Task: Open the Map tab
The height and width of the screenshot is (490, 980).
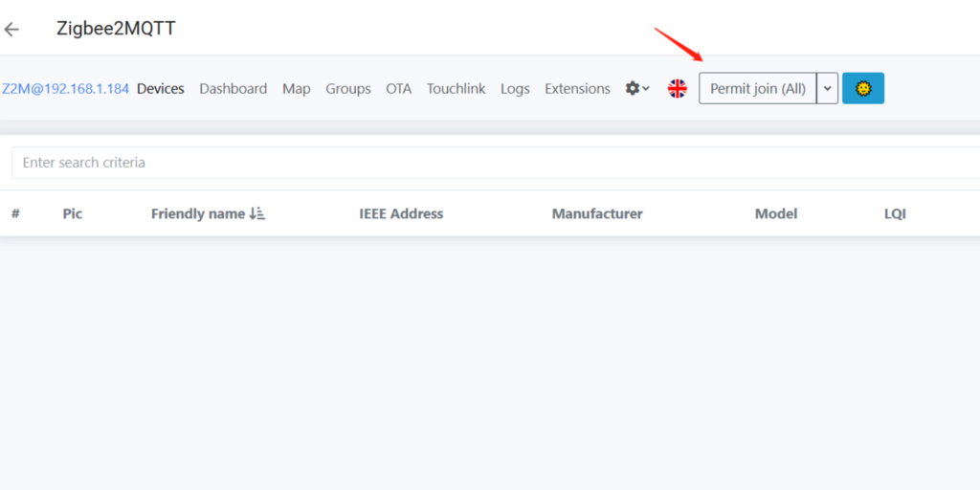Action: [297, 89]
